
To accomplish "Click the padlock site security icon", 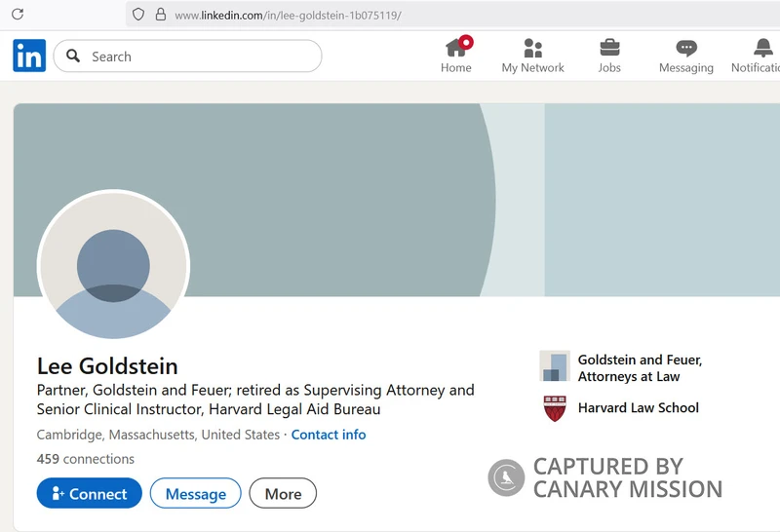I will click(x=160, y=14).
